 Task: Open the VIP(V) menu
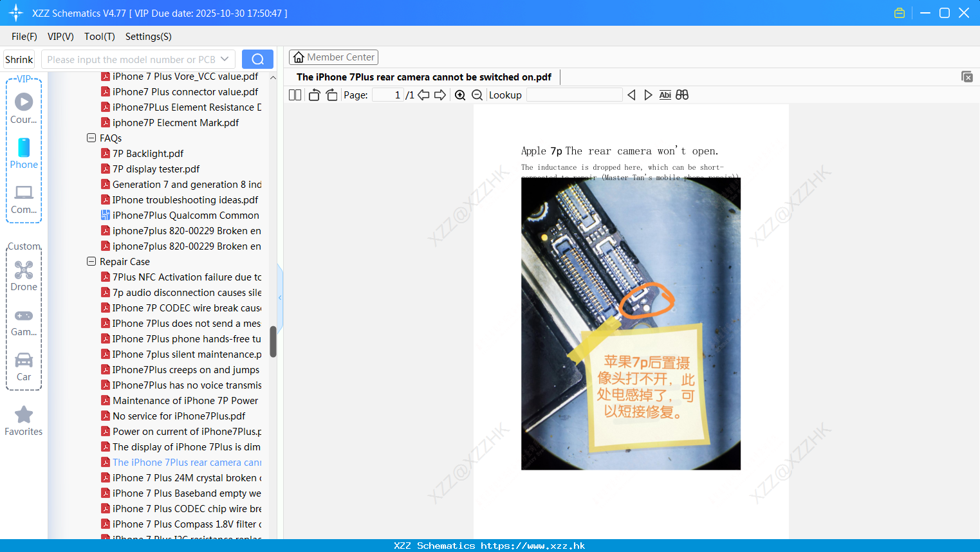(60, 37)
